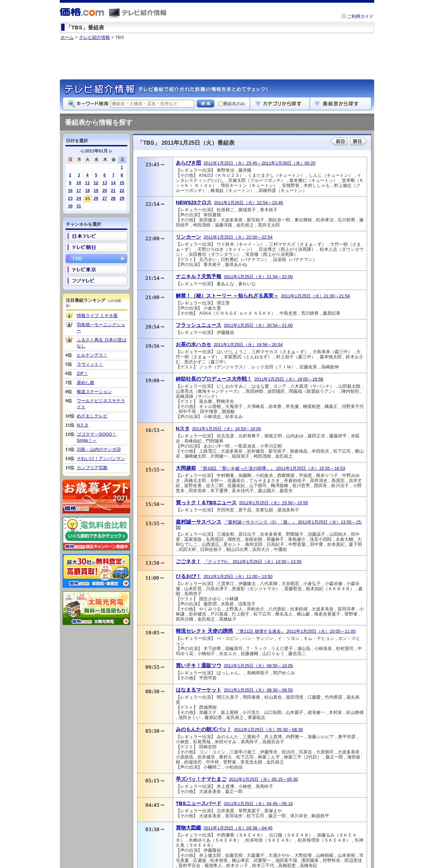Toggle the 番組名のみ checkbox
The height and width of the screenshot is (868, 434).
[221, 104]
